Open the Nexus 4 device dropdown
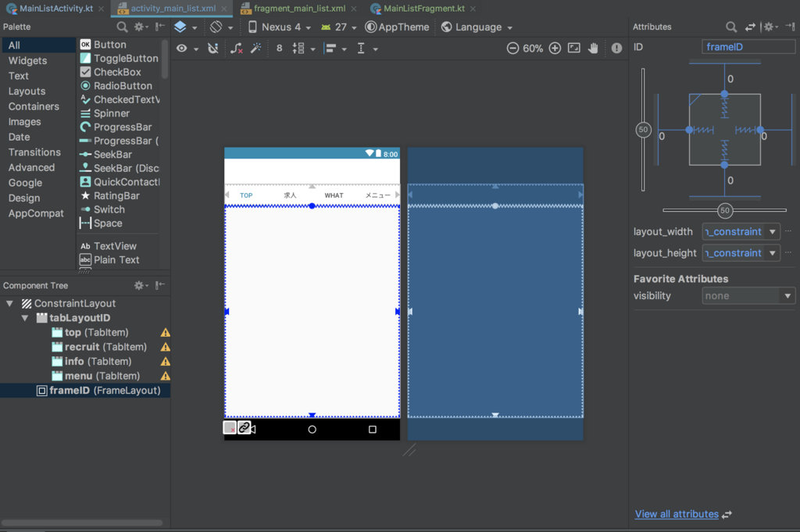The width and height of the screenshot is (800, 532). pos(280,27)
